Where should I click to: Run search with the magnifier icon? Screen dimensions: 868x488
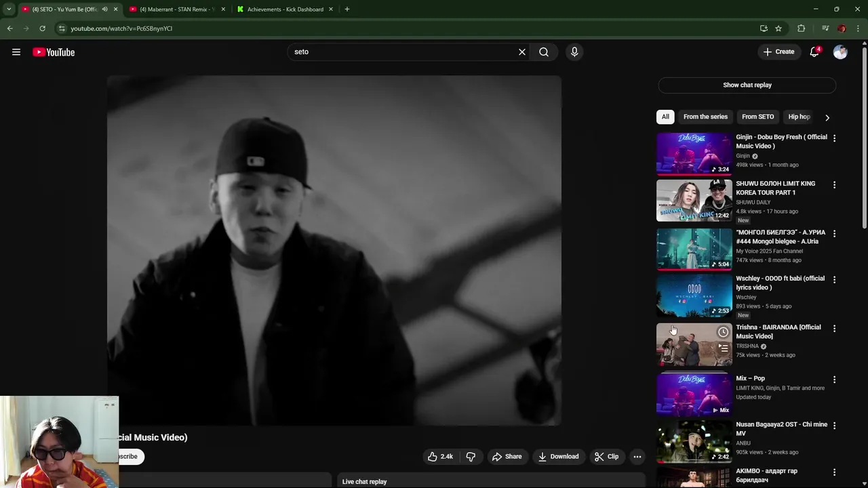pyautogui.click(x=544, y=52)
